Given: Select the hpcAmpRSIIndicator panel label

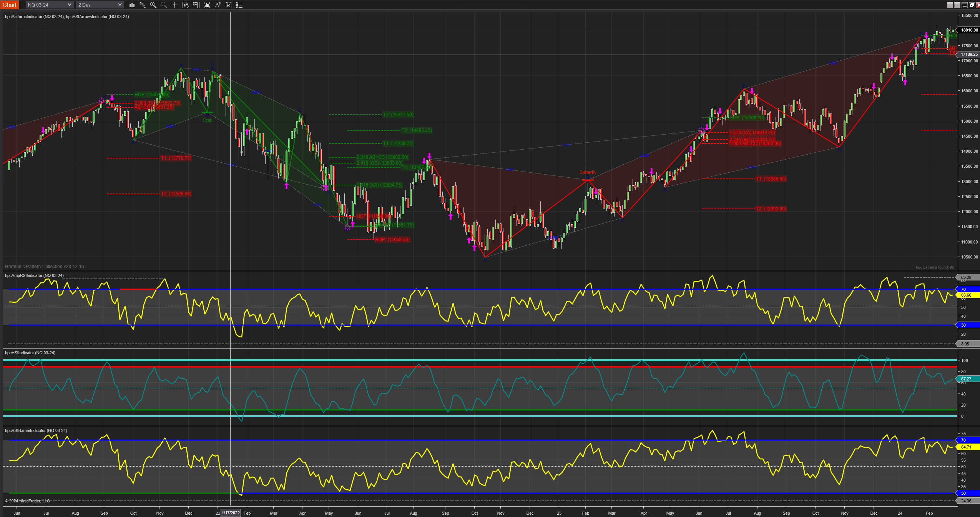Looking at the screenshot, I should [34, 275].
